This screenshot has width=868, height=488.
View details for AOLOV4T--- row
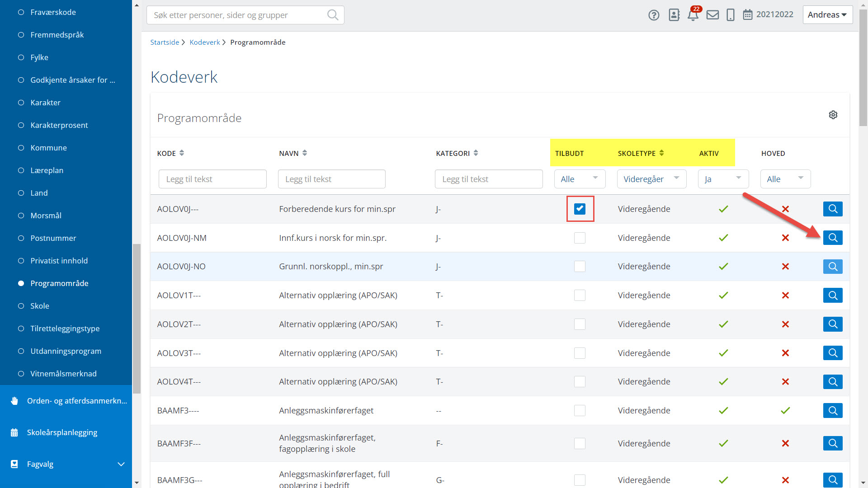pos(833,382)
